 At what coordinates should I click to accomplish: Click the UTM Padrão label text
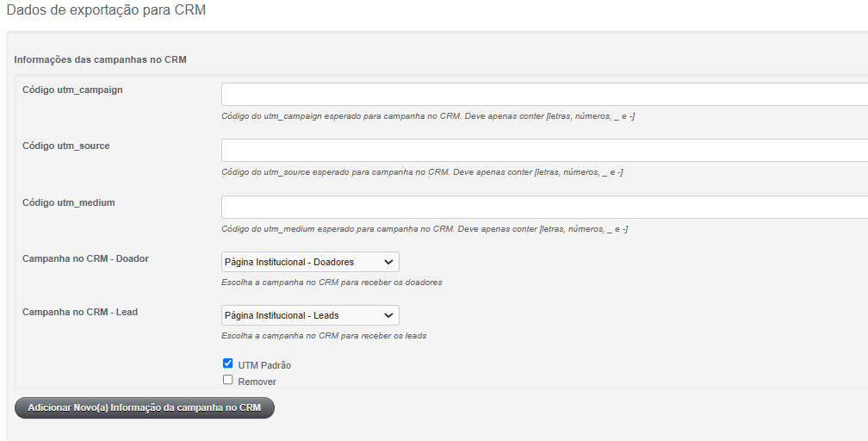tap(264, 366)
